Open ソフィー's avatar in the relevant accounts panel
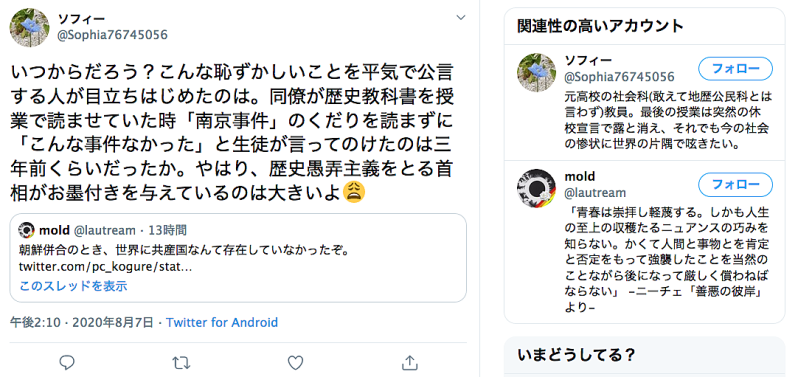This screenshot has height=377, width=798. click(x=536, y=73)
